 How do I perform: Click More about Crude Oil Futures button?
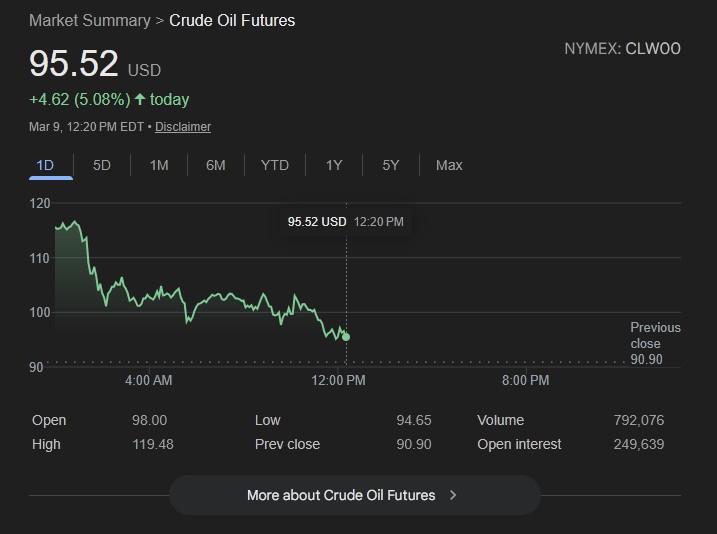point(341,495)
